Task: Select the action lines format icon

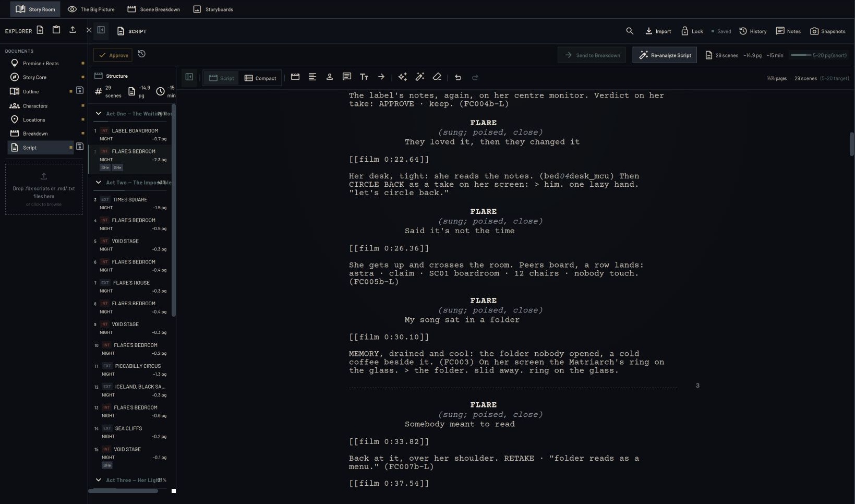Action: (x=312, y=77)
